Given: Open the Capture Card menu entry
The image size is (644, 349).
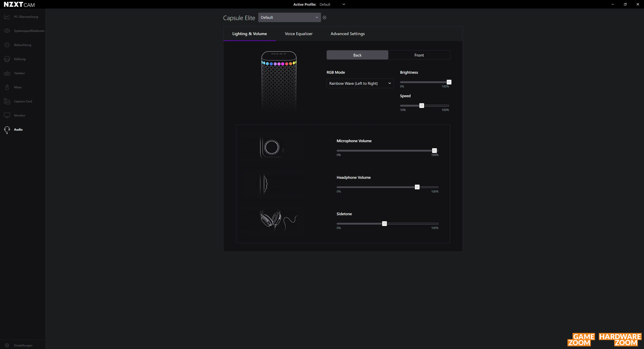Looking at the screenshot, I should pyautogui.click(x=23, y=102).
